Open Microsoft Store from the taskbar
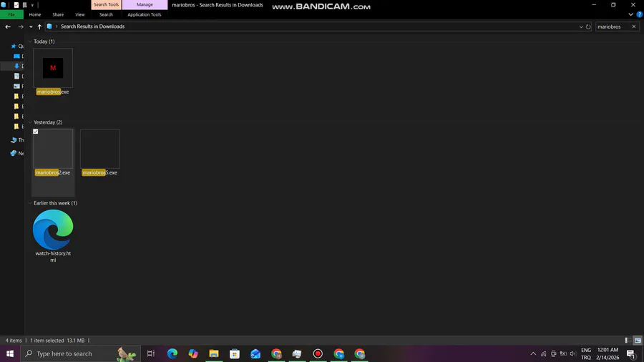The width and height of the screenshot is (644, 362). click(235, 353)
